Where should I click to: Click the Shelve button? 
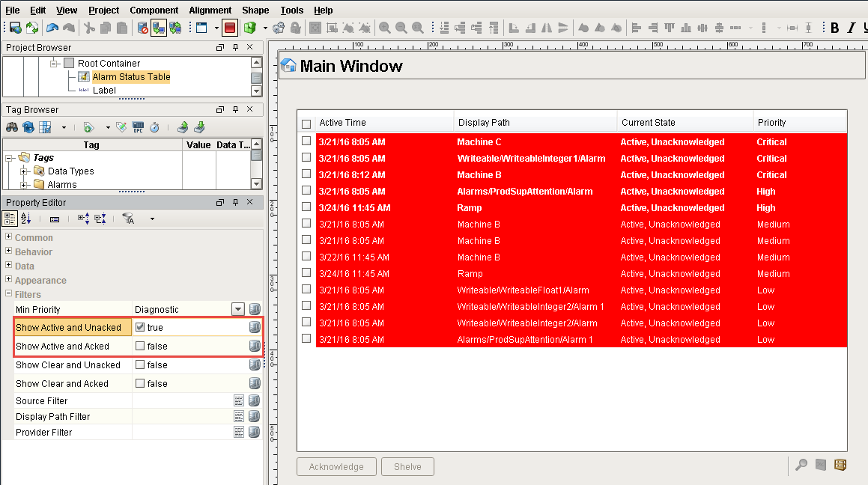[x=407, y=466]
